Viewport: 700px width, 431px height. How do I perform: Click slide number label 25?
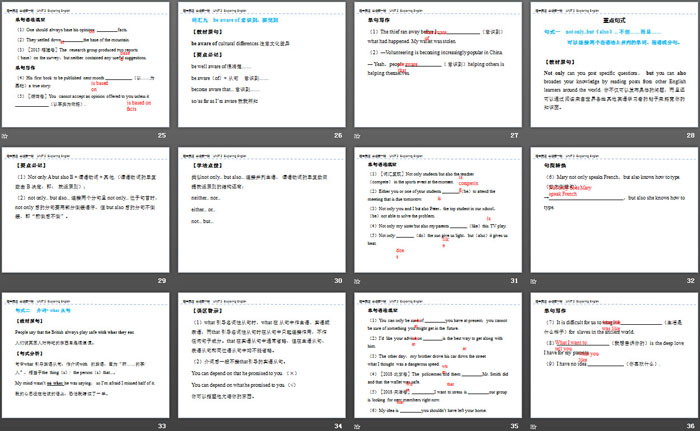point(162,135)
